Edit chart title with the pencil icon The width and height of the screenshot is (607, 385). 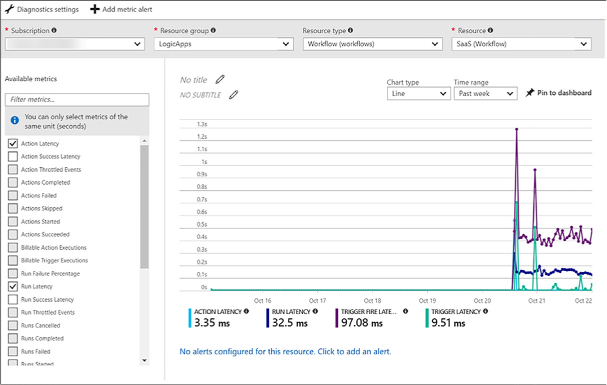coord(220,79)
